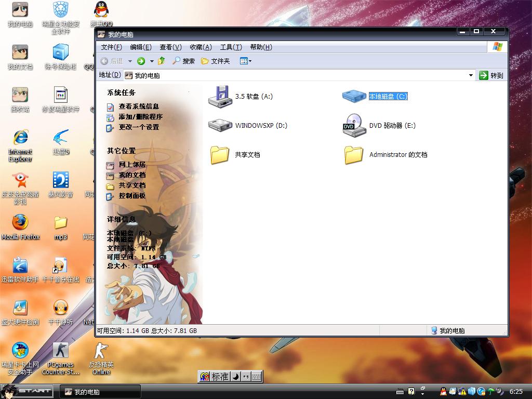The height and width of the screenshot is (399, 532).
Task: Click the 转到 (Go) button
Action: point(491,75)
